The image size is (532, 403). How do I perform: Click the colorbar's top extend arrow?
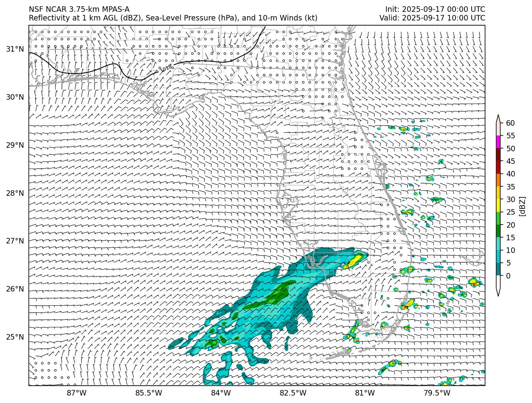pyautogui.click(x=498, y=119)
